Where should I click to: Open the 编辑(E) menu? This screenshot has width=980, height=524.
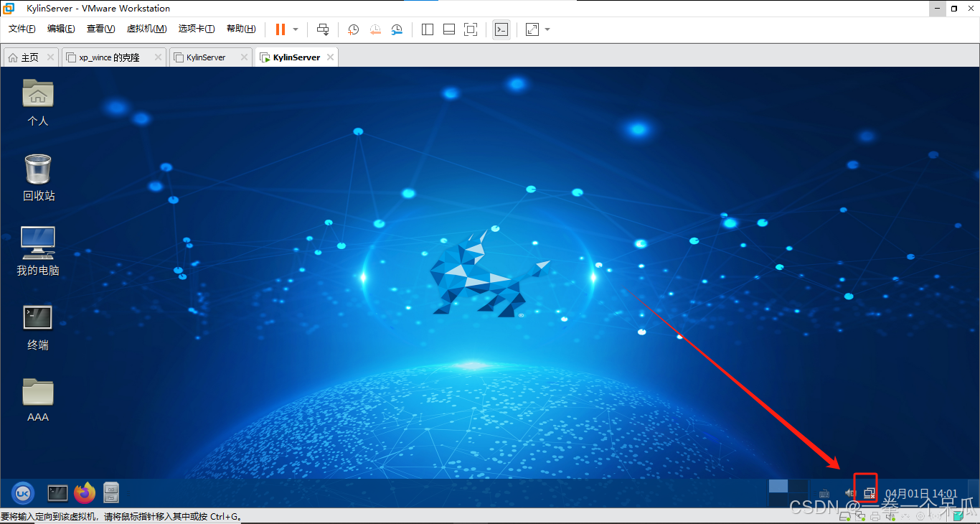click(61, 29)
